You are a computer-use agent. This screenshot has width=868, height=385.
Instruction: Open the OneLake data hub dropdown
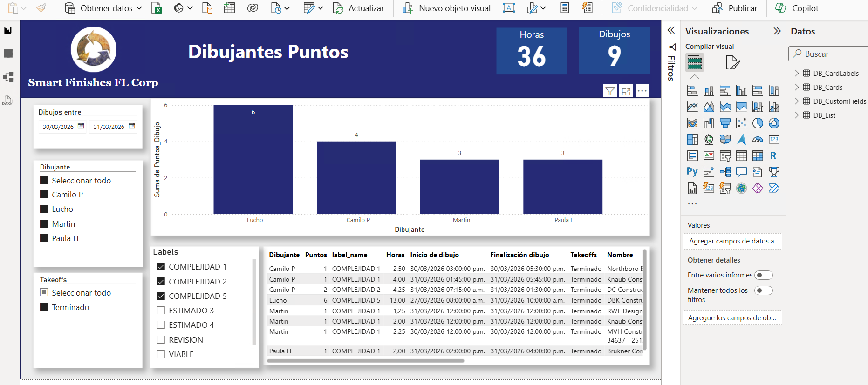pyautogui.click(x=190, y=8)
